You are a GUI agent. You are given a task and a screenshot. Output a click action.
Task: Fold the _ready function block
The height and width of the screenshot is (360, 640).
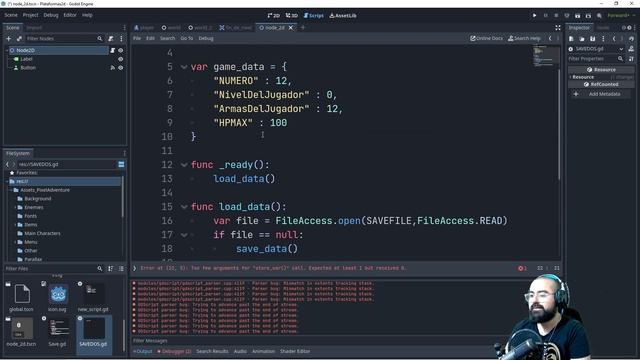(x=184, y=165)
